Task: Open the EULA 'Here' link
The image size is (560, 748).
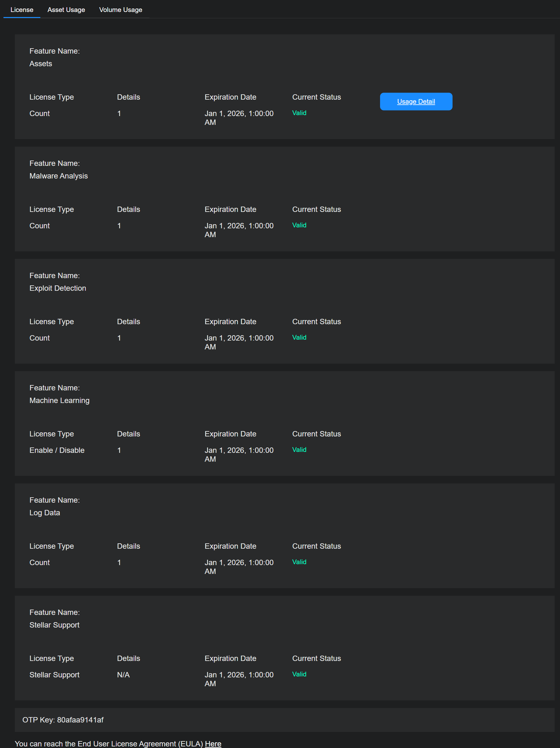Action: coord(213,744)
